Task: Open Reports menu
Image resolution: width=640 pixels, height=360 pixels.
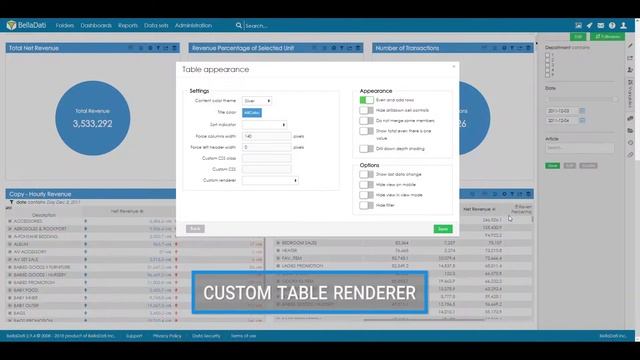Action: click(128, 25)
